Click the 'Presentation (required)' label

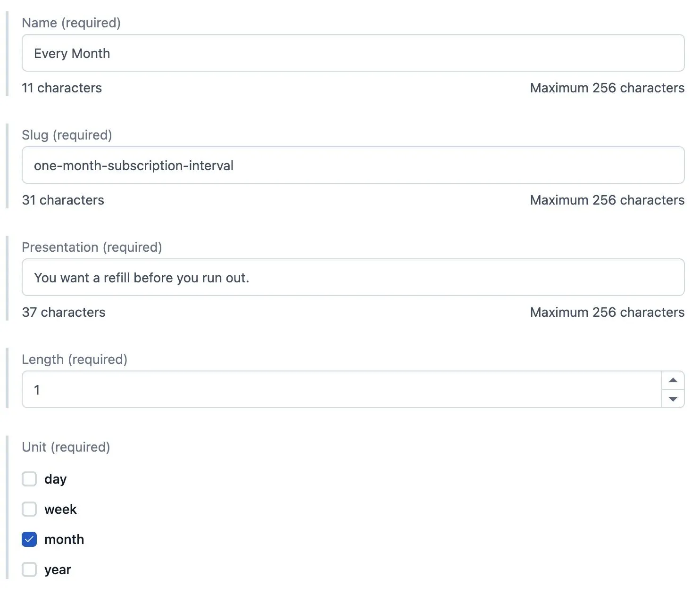[x=92, y=247]
